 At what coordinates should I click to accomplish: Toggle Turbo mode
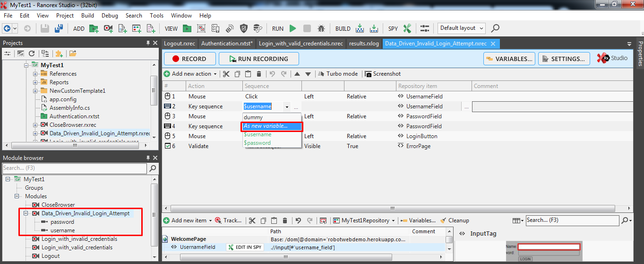[338, 74]
